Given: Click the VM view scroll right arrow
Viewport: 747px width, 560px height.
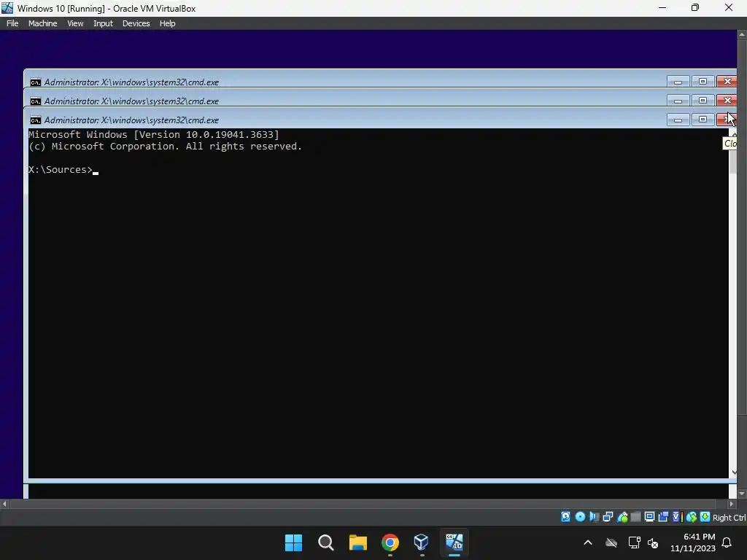Looking at the screenshot, I should pos(731,503).
